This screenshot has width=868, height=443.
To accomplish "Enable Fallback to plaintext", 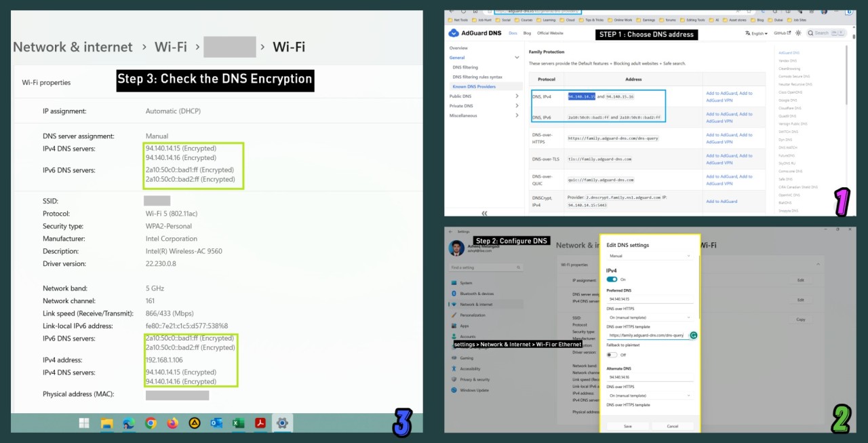I will (x=611, y=354).
